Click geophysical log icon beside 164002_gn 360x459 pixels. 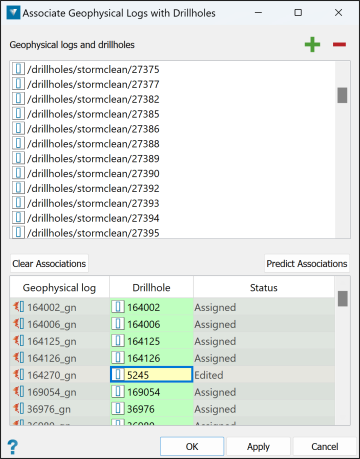[x=19, y=307]
